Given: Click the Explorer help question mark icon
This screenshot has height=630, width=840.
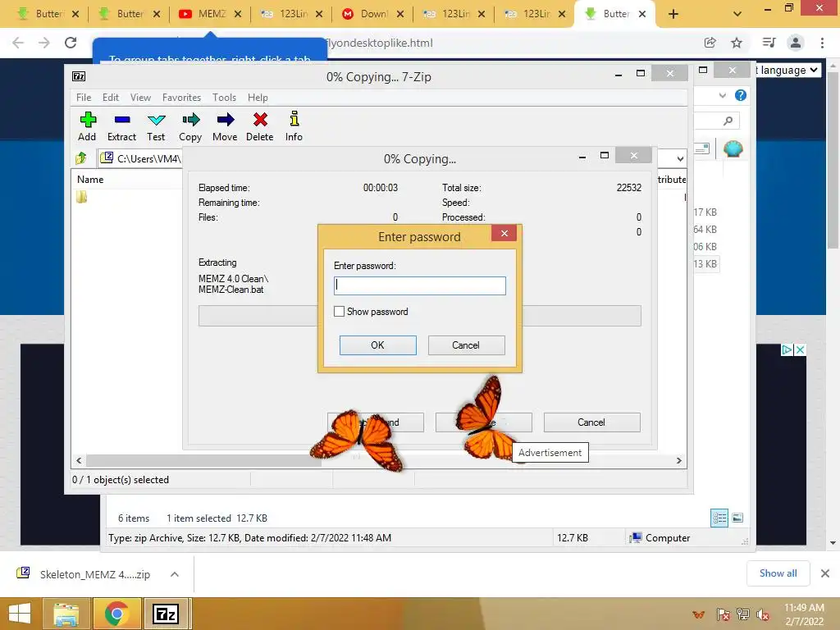Looking at the screenshot, I should pyautogui.click(x=741, y=95).
